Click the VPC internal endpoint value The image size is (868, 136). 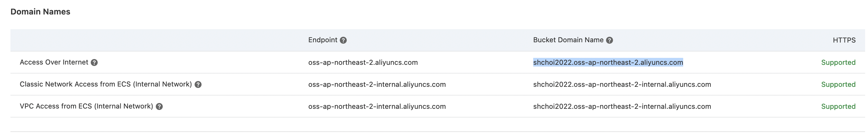[377, 106]
